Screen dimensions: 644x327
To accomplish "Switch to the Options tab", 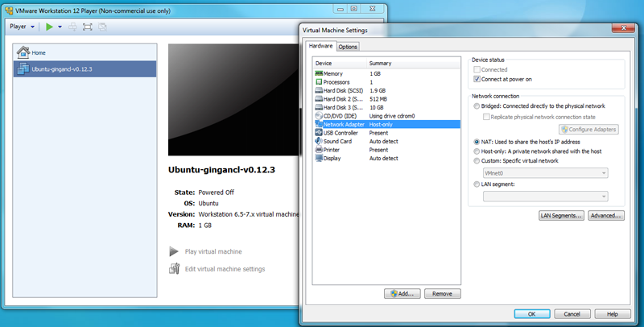I will click(348, 47).
